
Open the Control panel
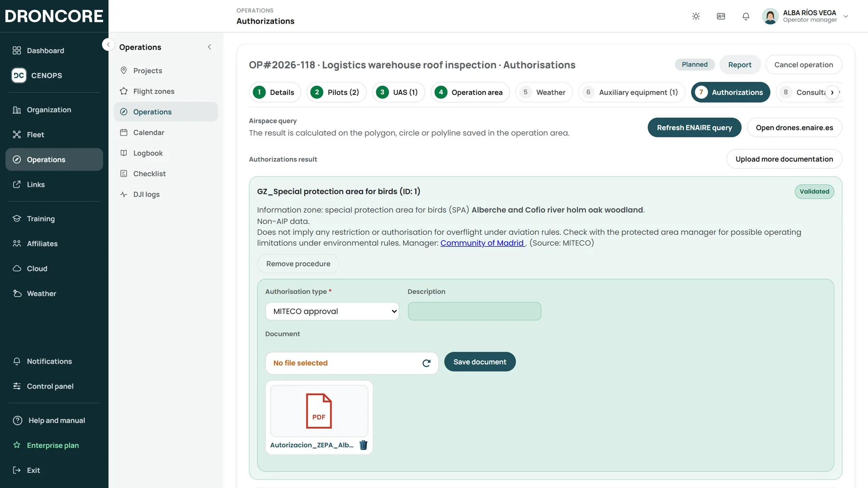click(54, 386)
